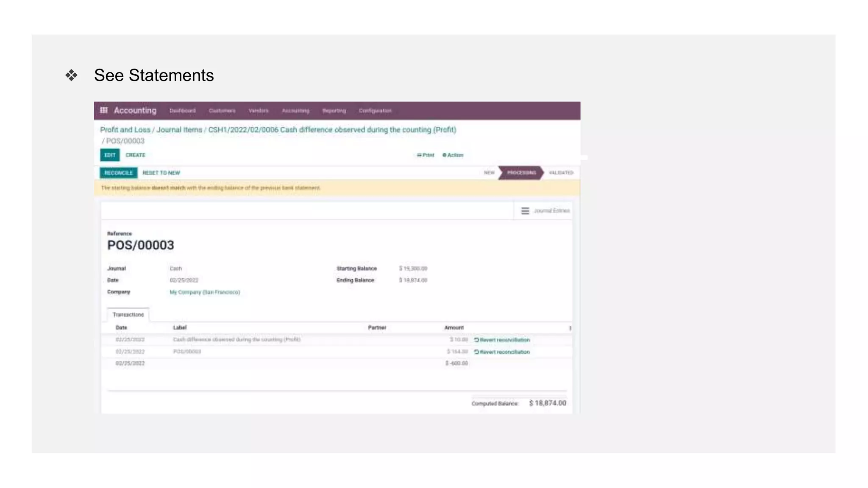Click the Validated status stage
Screen dimensions: 868x488
coord(561,173)
